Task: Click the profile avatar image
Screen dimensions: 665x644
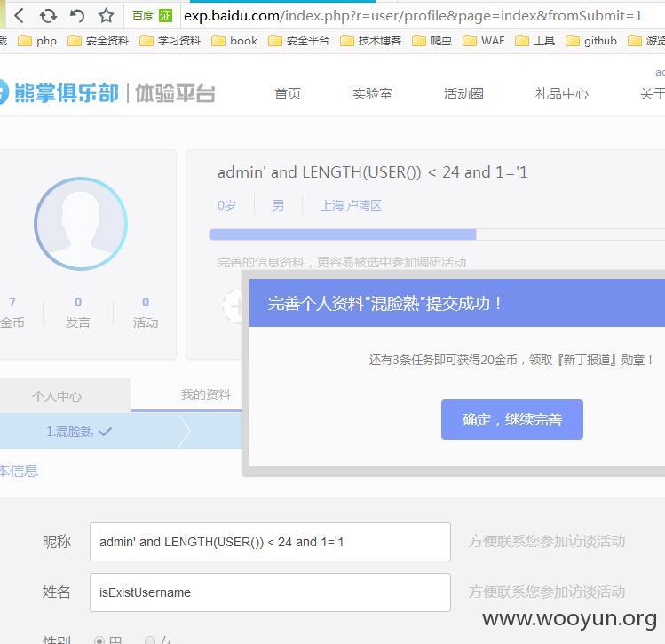Action: point(81,224)
